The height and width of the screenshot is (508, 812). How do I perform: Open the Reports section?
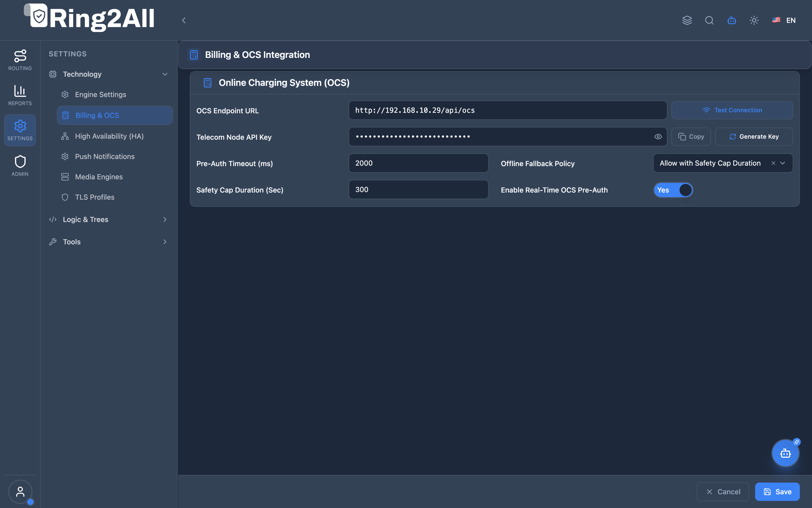tap(20, 95)
